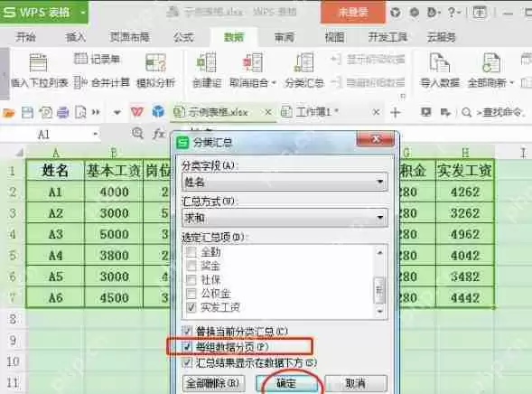
Task: Open the quick access toolbar customize arrow
Action: point(117,113)
